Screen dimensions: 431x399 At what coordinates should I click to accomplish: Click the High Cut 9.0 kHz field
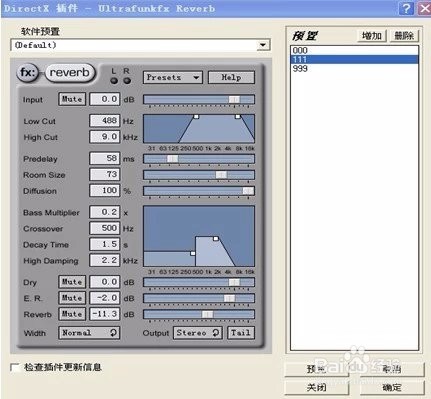105,137
